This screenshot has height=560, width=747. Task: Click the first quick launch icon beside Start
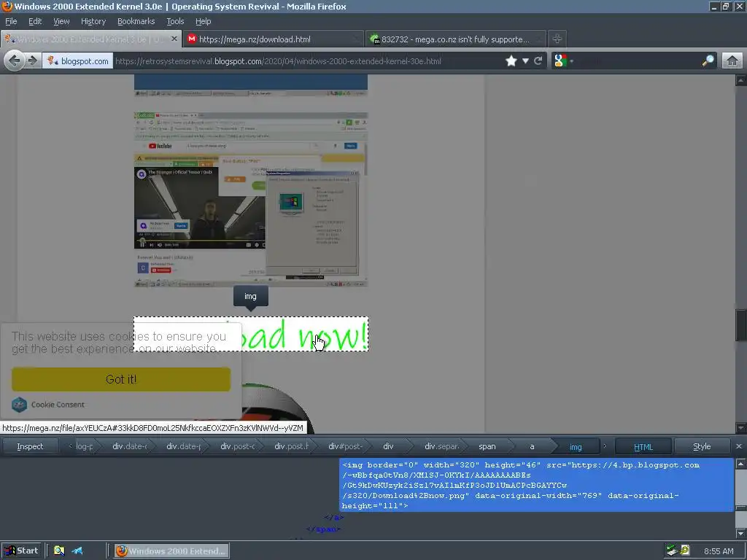(59, 551)
